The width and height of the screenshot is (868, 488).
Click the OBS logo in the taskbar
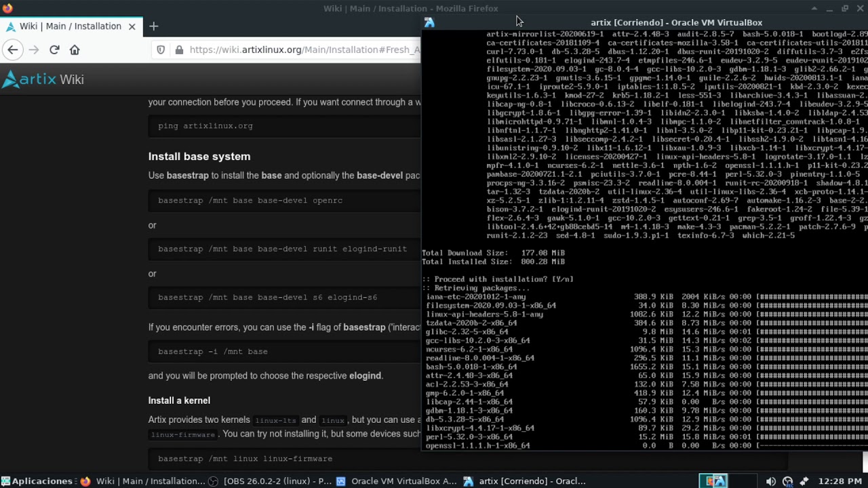click(213, 481)
